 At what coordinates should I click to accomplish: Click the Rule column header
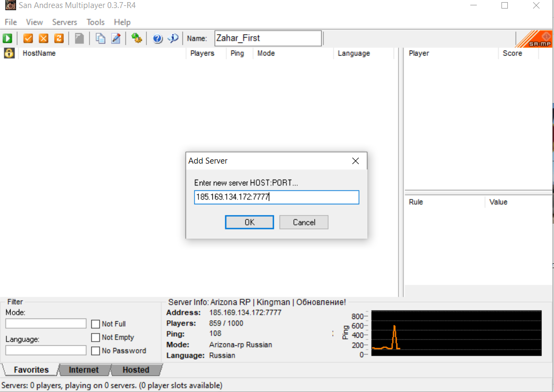coord(445,202)
